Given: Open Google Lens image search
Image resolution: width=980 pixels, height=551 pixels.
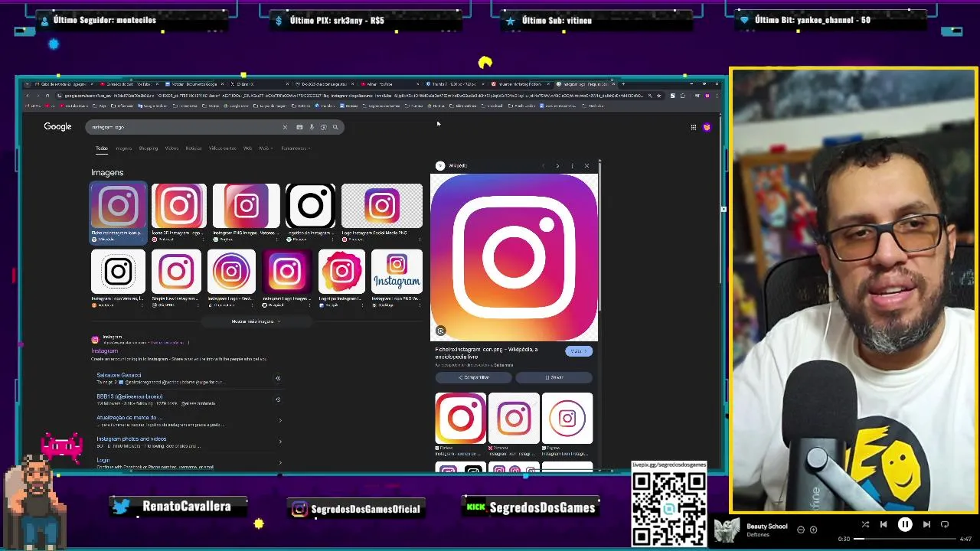Looking at the screenshot, I should pyautogui.click(x=323, y=127).
